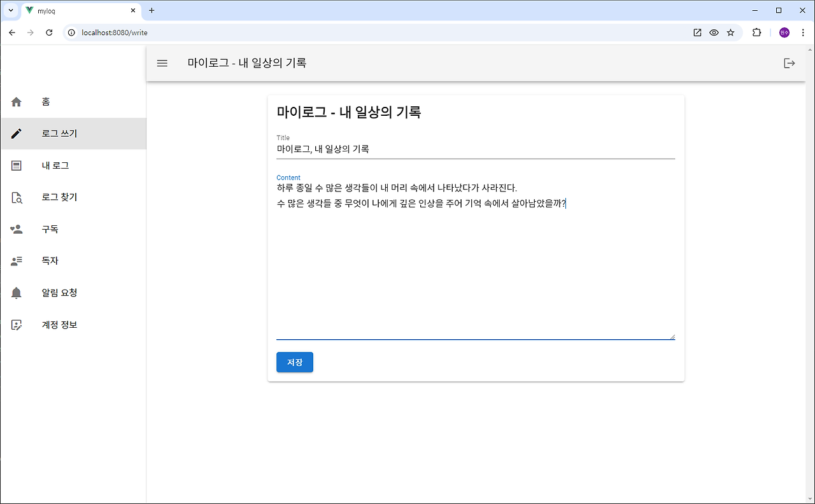Open a new browser tab
Image resolution: width=815 pixels, height=504 pixels.
tap(152, 10)
